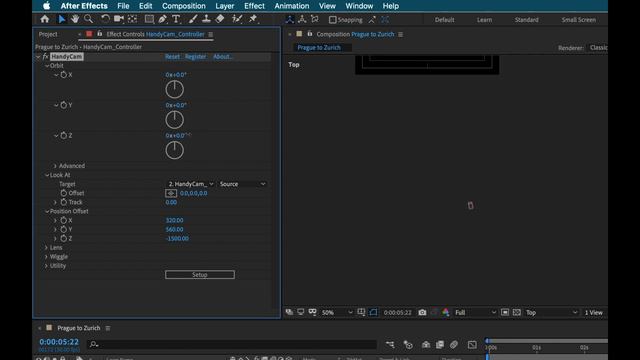Click the Reset link for HandyCam
This screenshot has height=360, width=640.
pos(172,57)
